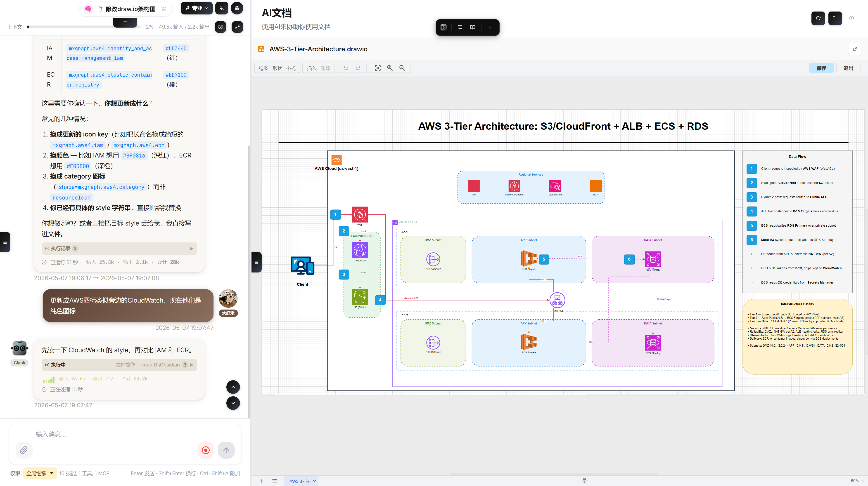The image size is (868, 486).
Task: Attach a file with paperclip icon
Action: [x=24, y=450]
